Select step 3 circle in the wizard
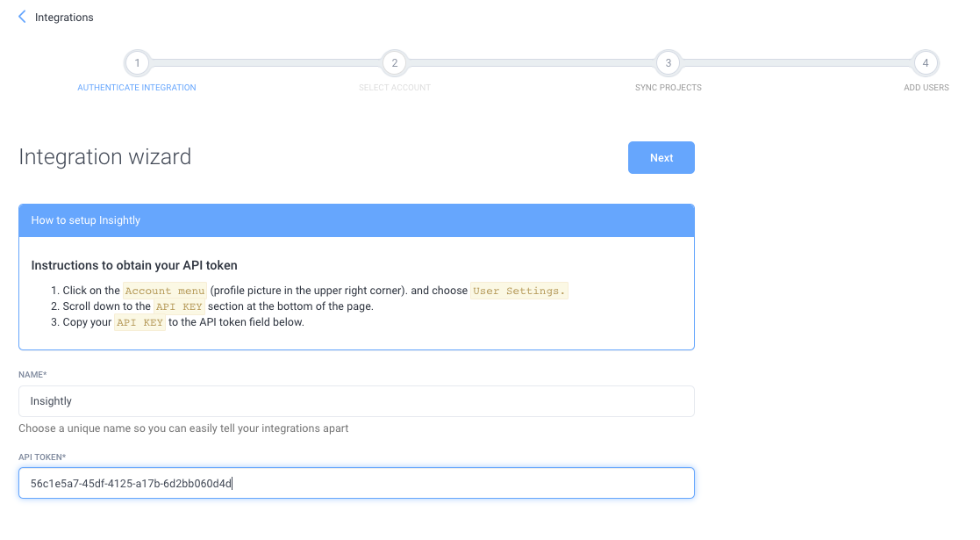The width and height of the screenshot is (980, 540). 669,62
